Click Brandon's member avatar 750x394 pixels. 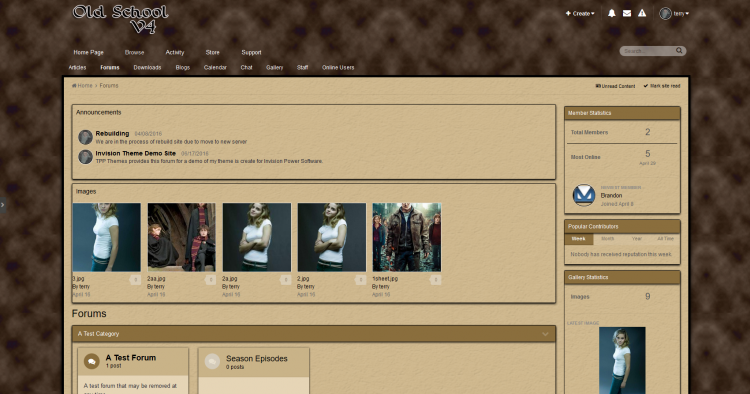584,195
